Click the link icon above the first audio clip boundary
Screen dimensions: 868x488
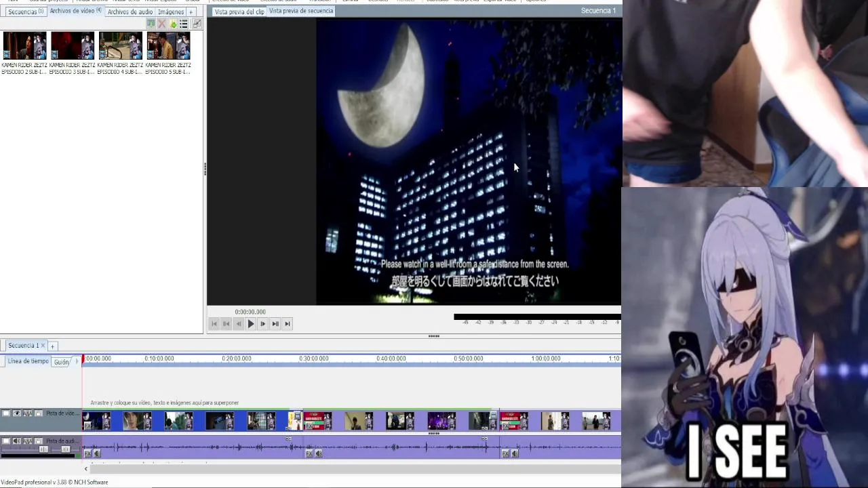pos(289,439)
